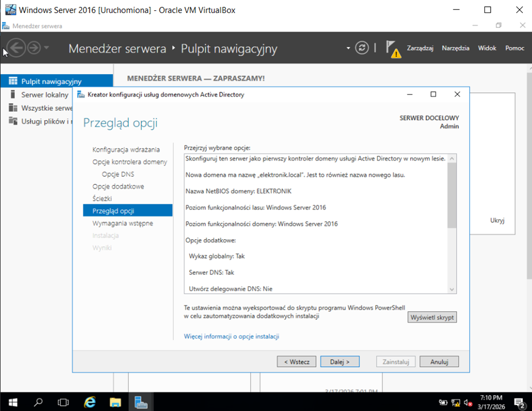Click the Ukryj link in welcome panel
Viewport: 532px width, 411px height.
[497, 221]
